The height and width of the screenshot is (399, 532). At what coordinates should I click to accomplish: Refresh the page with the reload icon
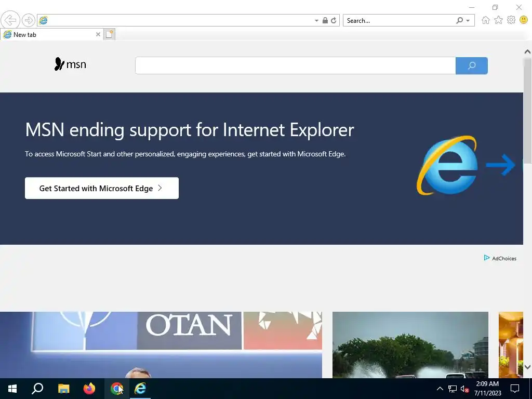[x=334, y=20]
